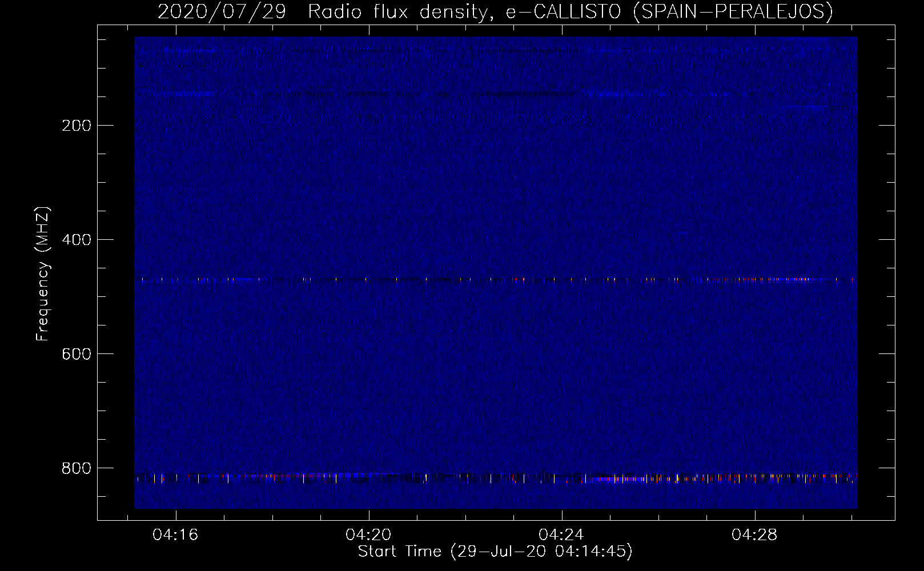Click the date 2020/07/29 in the title

point(222,11)
